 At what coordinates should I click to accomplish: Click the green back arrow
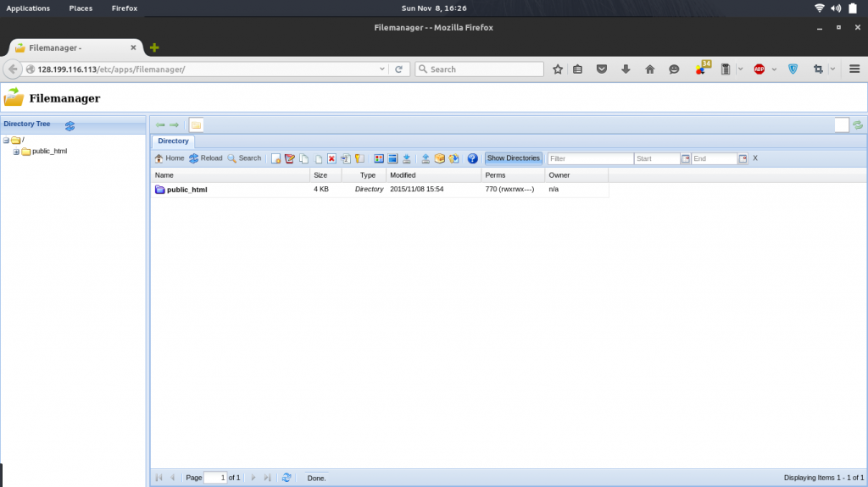160,125
